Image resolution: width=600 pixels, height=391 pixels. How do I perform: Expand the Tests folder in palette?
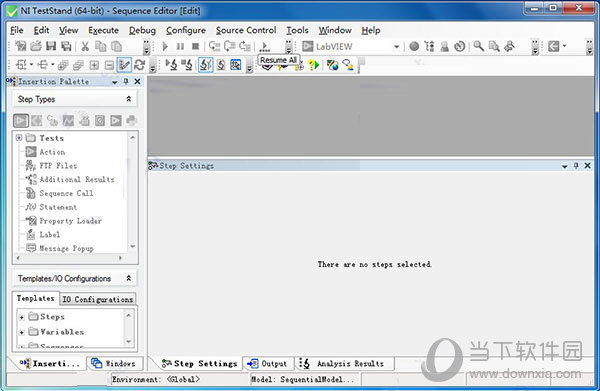19,138
